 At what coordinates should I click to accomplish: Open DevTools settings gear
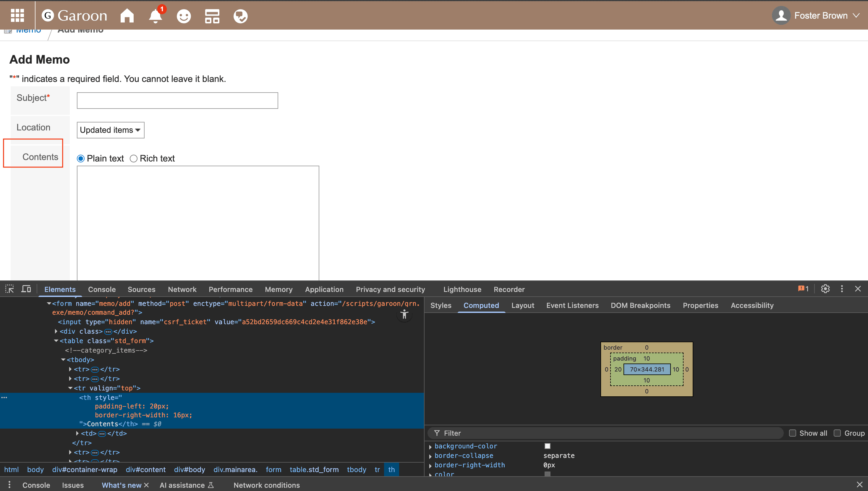tap(825, 289)
